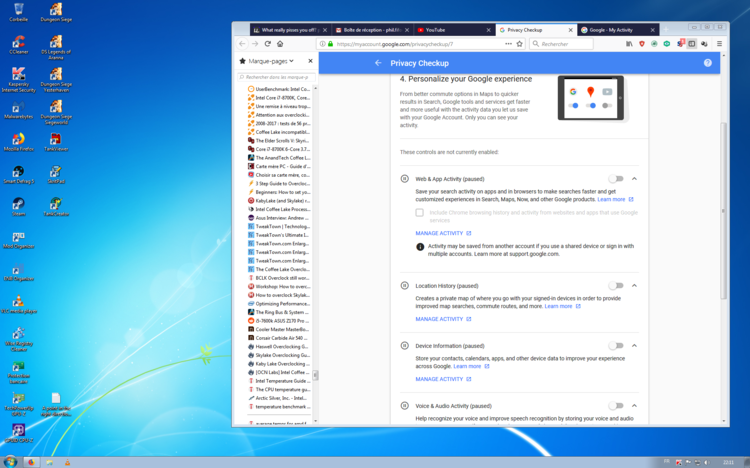Switch to the YouTube tab

454,30
